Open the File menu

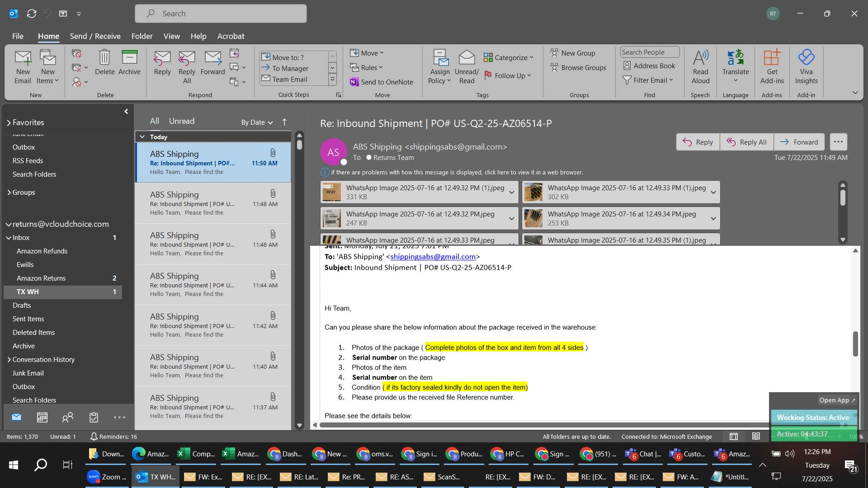point(18,36)
